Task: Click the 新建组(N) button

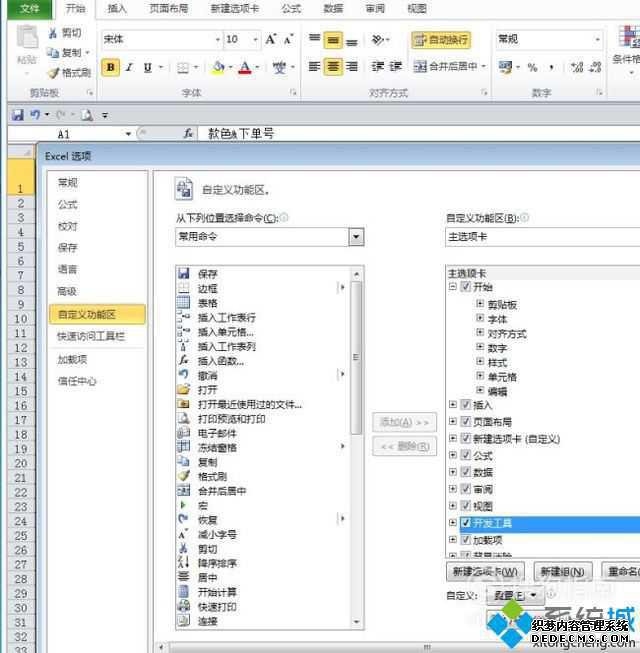Action: pos(562,572)
